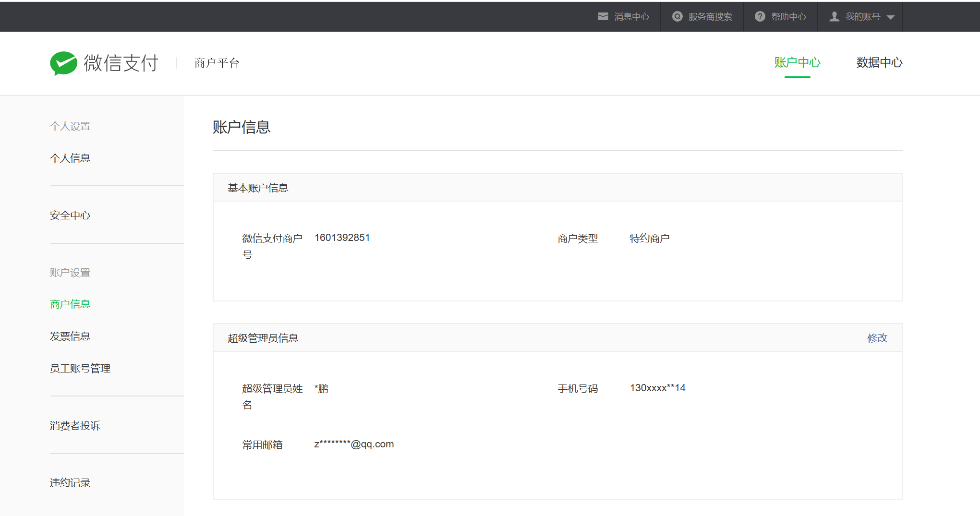Open 消费者投诉 in the sidebar
This screenshot has height=516, width=980.
point(75,425)
